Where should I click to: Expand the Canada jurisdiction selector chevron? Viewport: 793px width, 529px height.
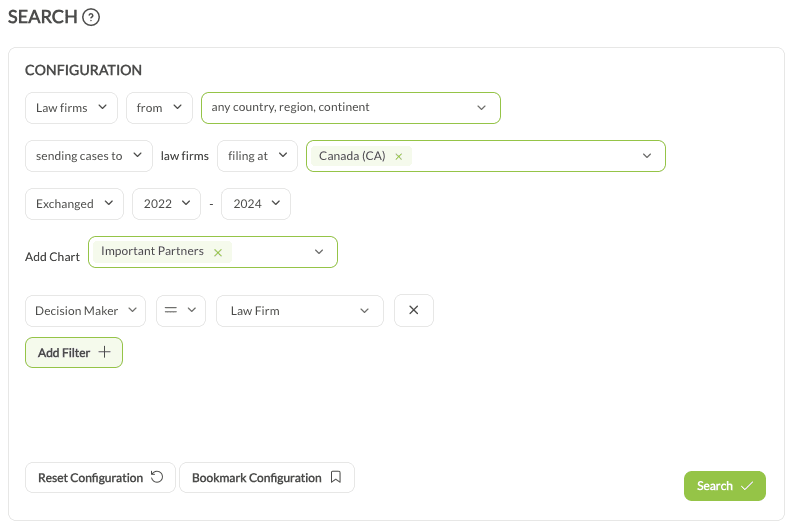click(647, 156)
